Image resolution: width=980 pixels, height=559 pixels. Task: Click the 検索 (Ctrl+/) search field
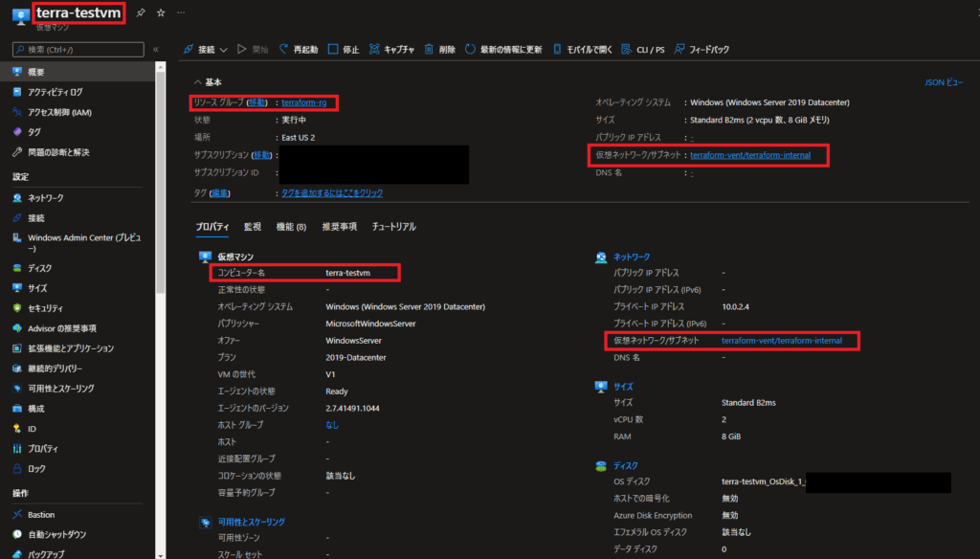coord(77,48)
